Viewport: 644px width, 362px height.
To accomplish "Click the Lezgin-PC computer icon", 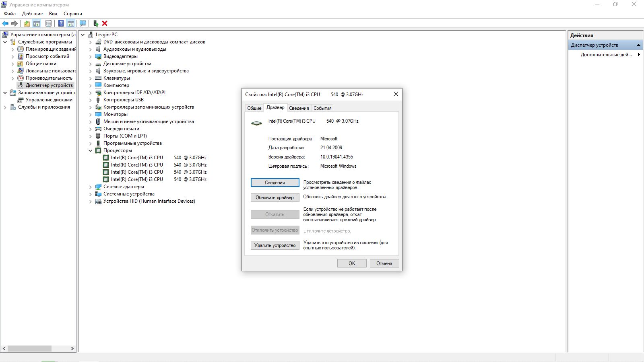I will [91, 35].
